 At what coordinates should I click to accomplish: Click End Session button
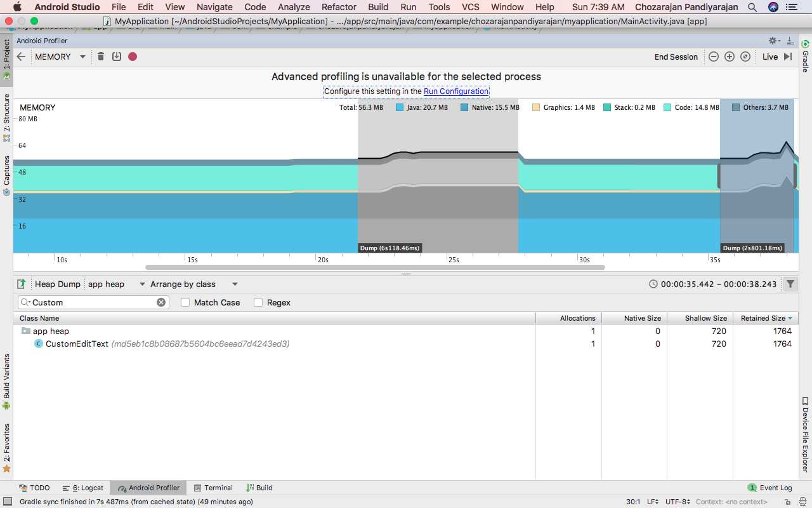coord(676,57)
